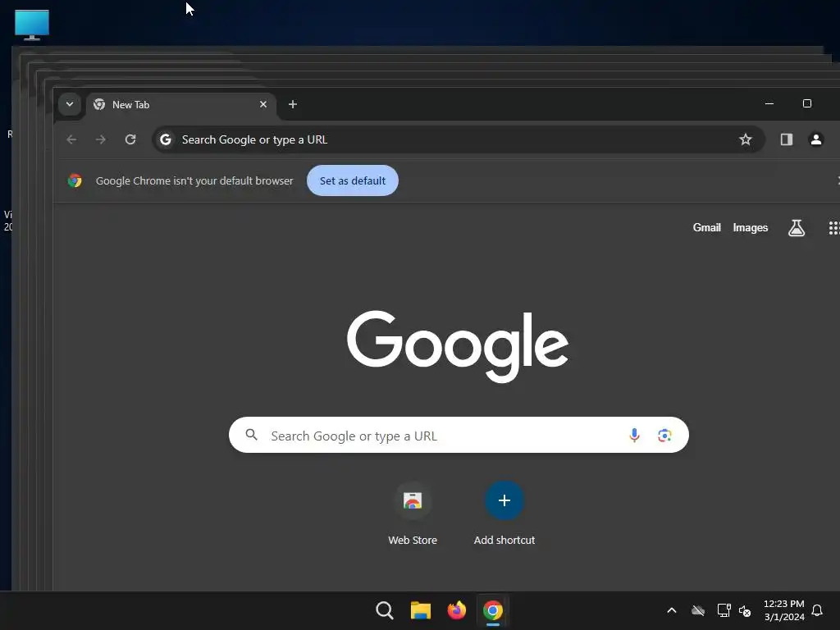This screenshot has height=630, width=840.
Task: Open the network status tray icon
Action: click(724, 610)
